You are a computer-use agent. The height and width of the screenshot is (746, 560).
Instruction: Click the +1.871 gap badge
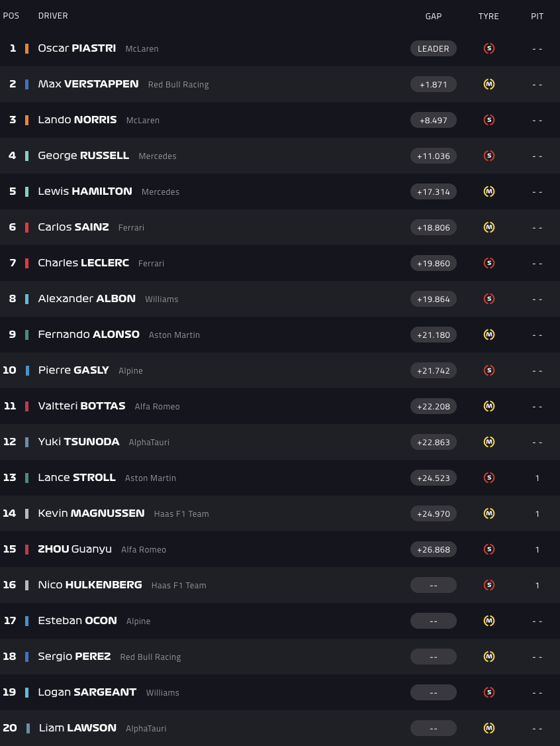pyautogui.click(x=434, y=84)
